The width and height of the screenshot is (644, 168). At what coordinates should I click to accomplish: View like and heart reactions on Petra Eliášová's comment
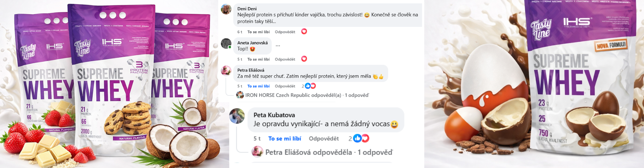pos(310,86)
